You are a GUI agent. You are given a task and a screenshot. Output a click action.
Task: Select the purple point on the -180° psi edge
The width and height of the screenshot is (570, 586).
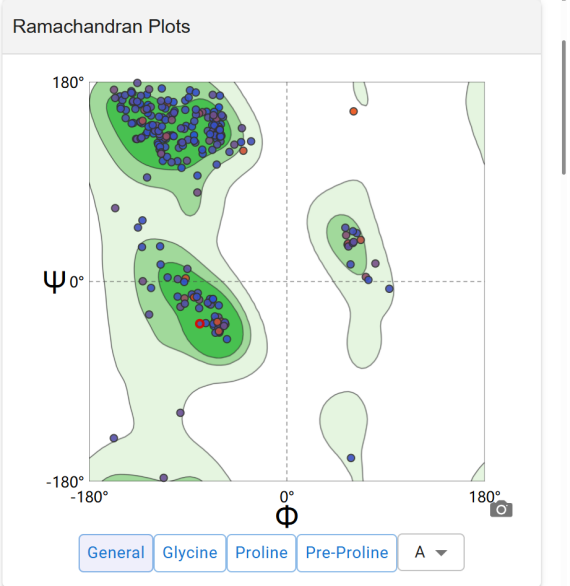click(x=163, y=478)
